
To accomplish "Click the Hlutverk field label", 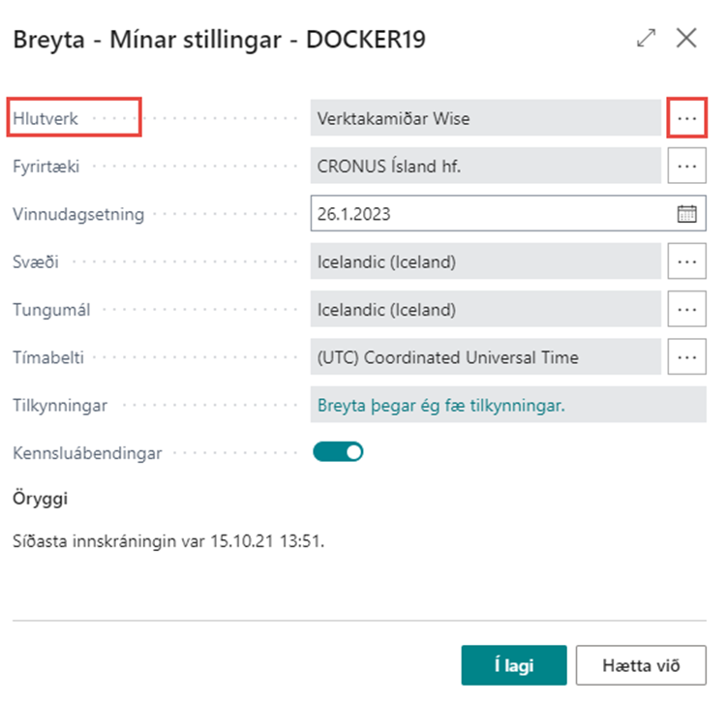I will (x=45, y=118).
